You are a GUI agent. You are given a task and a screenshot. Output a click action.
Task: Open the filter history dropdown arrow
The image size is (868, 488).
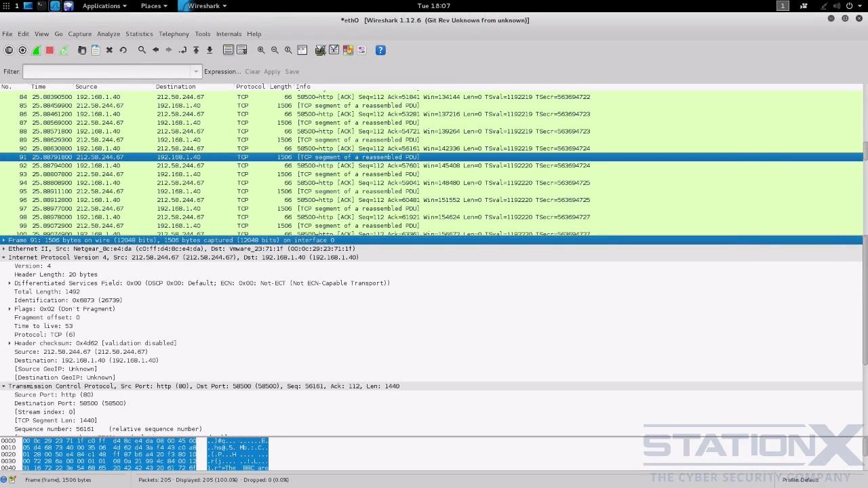(197, 71)
